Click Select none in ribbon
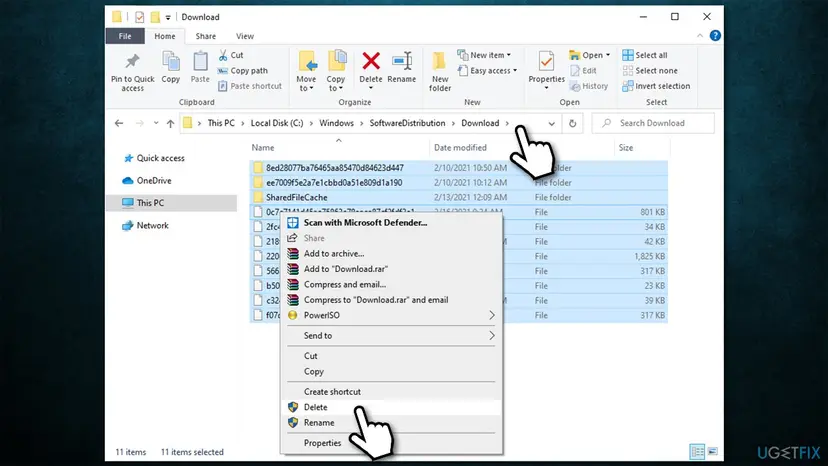 coord(650,70)
